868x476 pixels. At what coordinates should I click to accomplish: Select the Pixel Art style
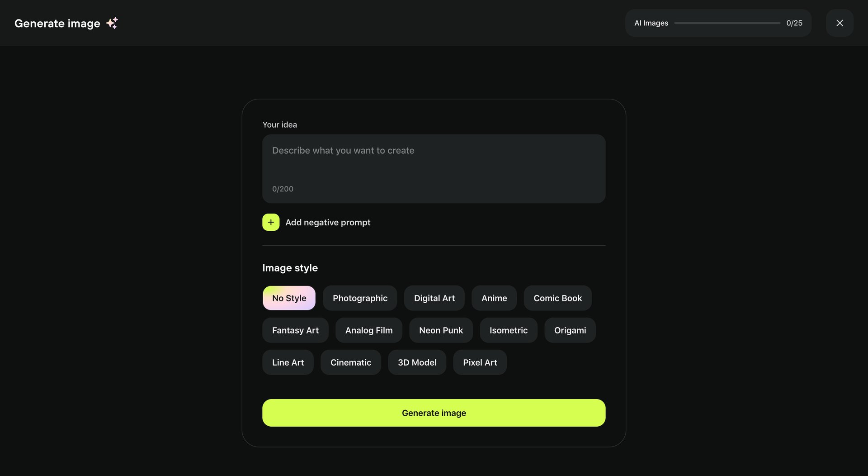point(480,362)
